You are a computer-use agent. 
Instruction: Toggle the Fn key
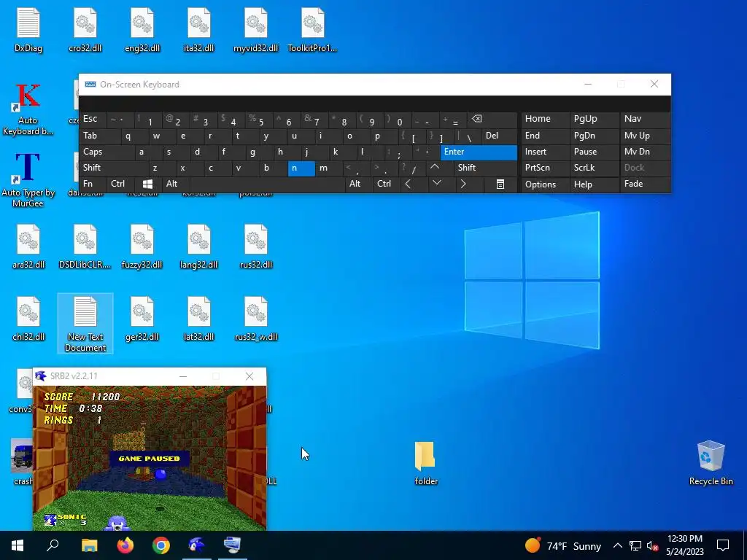point(93,184)
